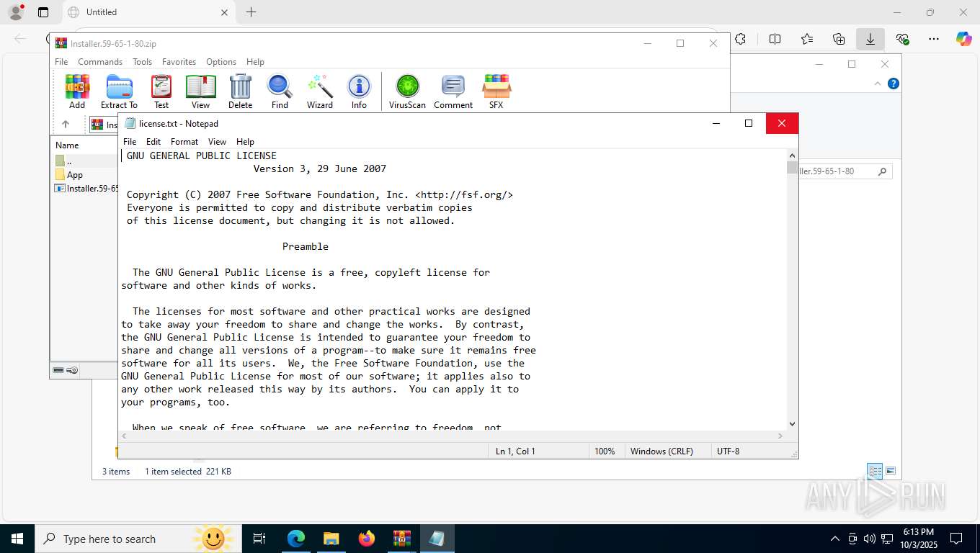Open Edge Settings and more ellipsis
This screenshot has width=980, height=553.
pos(934,39)
